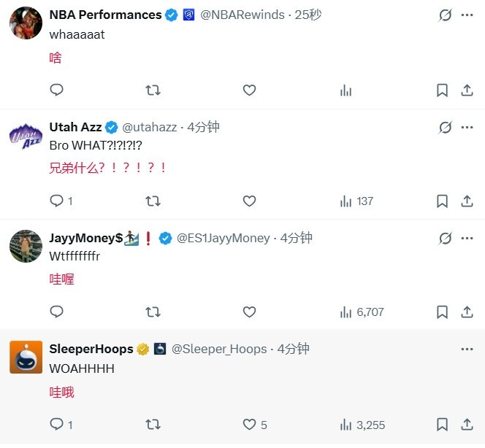Reply to the SleeperHoops tweet

[56, 424]
